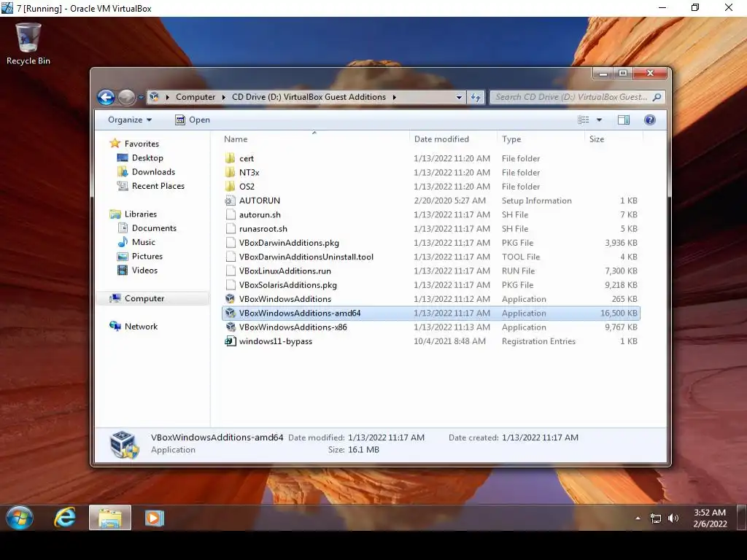
Task: Expand the address bar history dropdown
Action: point(459,97)
